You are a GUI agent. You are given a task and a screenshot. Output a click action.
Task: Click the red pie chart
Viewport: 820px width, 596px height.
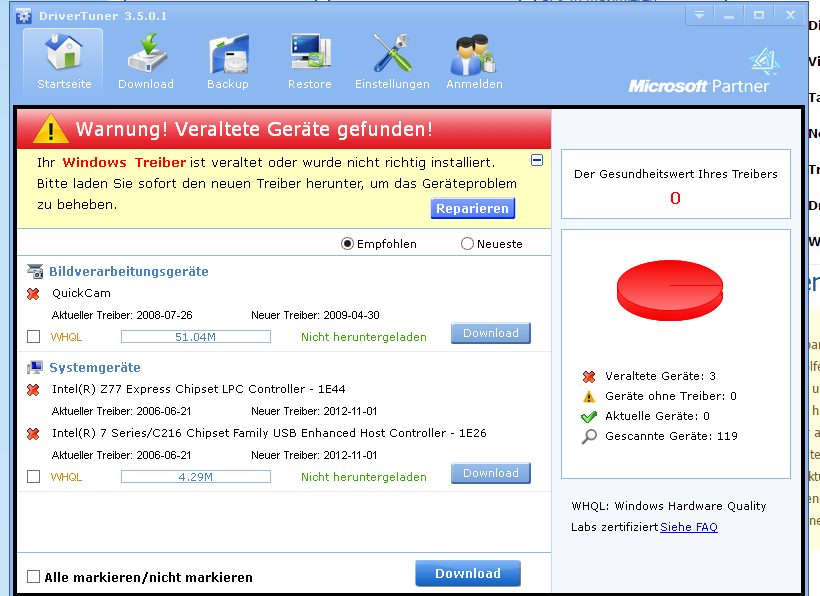(x=670, y=290)
